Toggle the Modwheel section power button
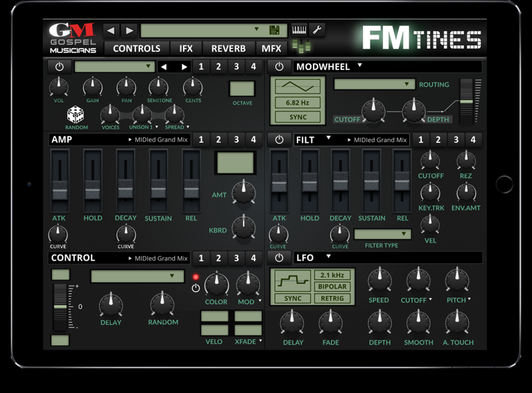The height and width of the screenshot is (393, 532). click(279, 67)
